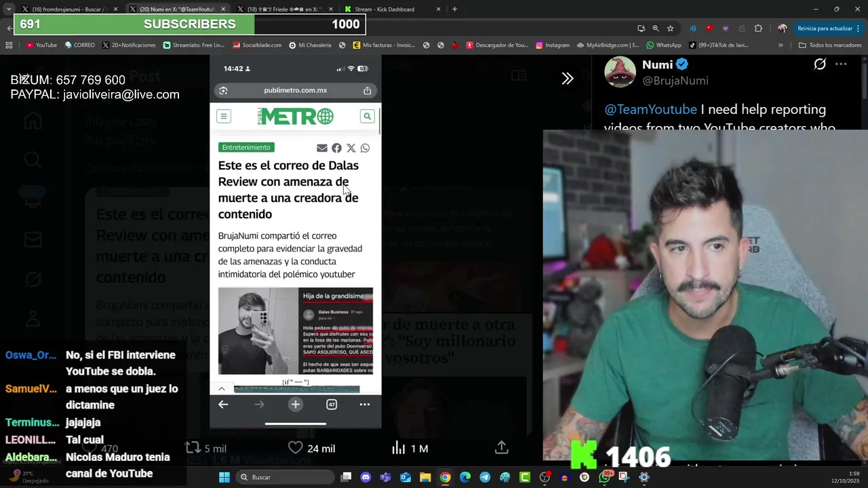Open Discord from the taskbar

point(366,477)
